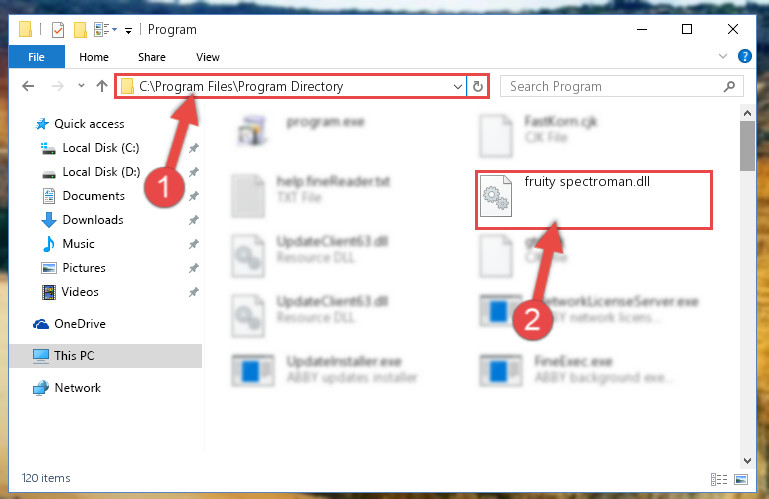Switch to large icons view in status bar
This screenshot has width=769, height=499.
[x=741, y=479]
